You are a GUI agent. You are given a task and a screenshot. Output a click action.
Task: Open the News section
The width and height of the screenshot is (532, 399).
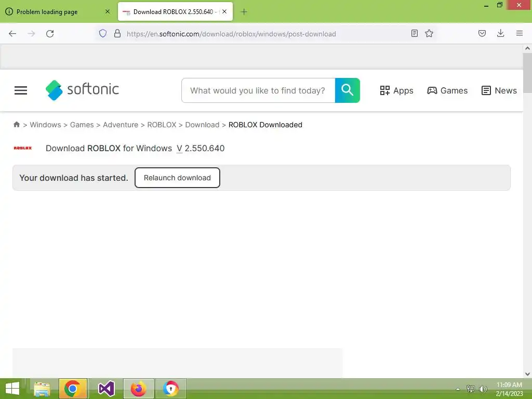pos(499,90)
